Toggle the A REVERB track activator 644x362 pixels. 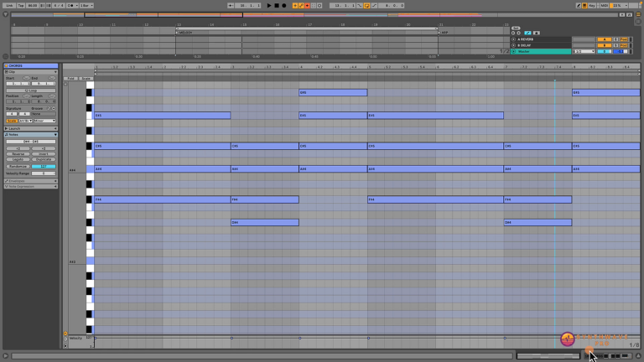[604, 39]
